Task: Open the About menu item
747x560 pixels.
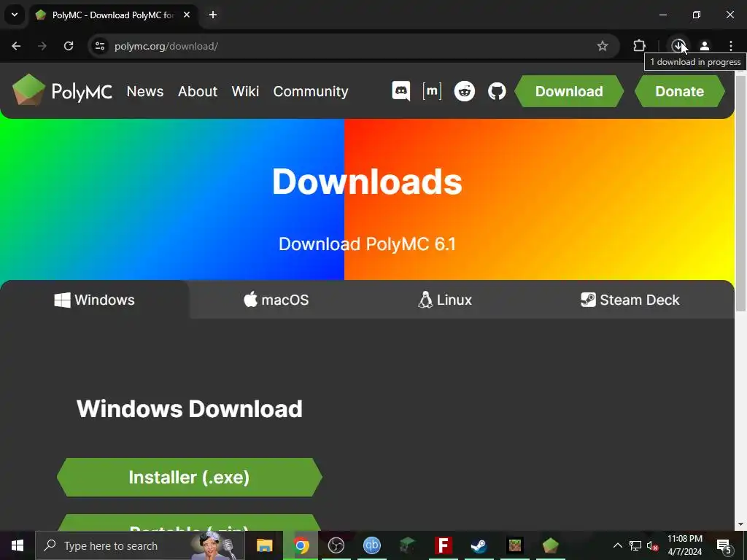Action: point(198,91)
